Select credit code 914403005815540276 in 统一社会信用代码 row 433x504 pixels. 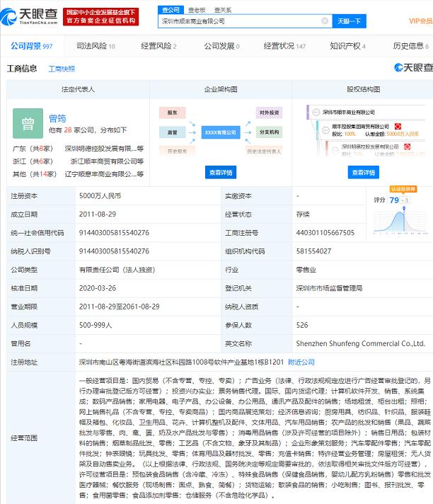click(x=114, y=233)
